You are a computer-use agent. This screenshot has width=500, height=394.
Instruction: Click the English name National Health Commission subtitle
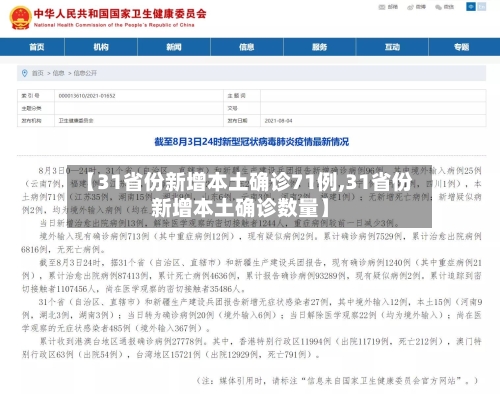click(114, 25)
